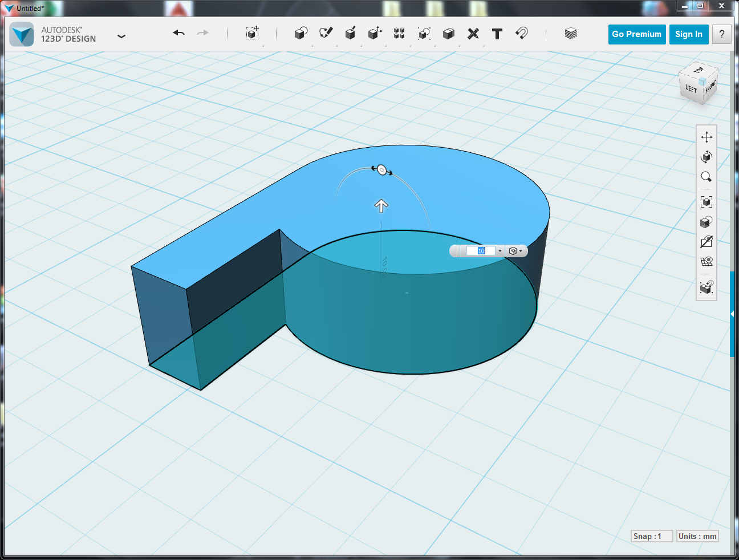
Task: Open the Construct tool menu
Action: click(x=350, y=34)
